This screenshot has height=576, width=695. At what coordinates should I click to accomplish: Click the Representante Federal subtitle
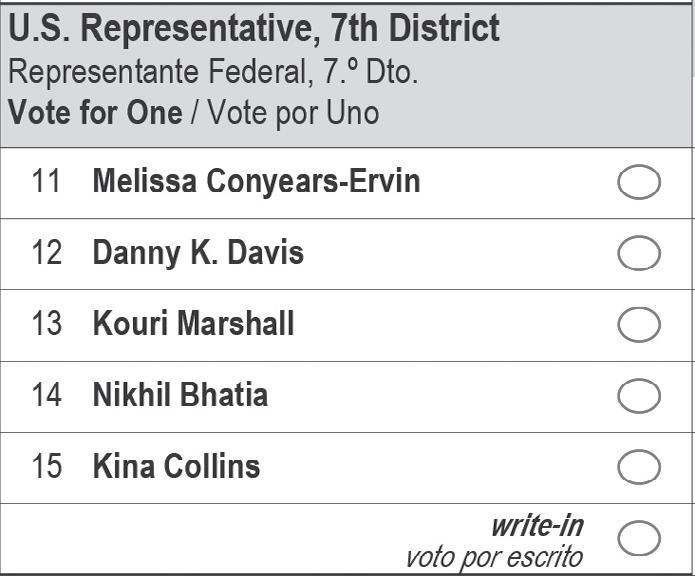coord(213,72)
